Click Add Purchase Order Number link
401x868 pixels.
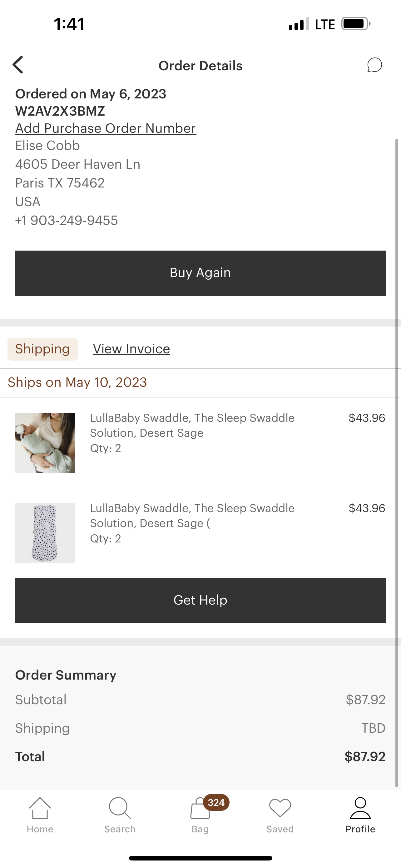click(105, 128)
